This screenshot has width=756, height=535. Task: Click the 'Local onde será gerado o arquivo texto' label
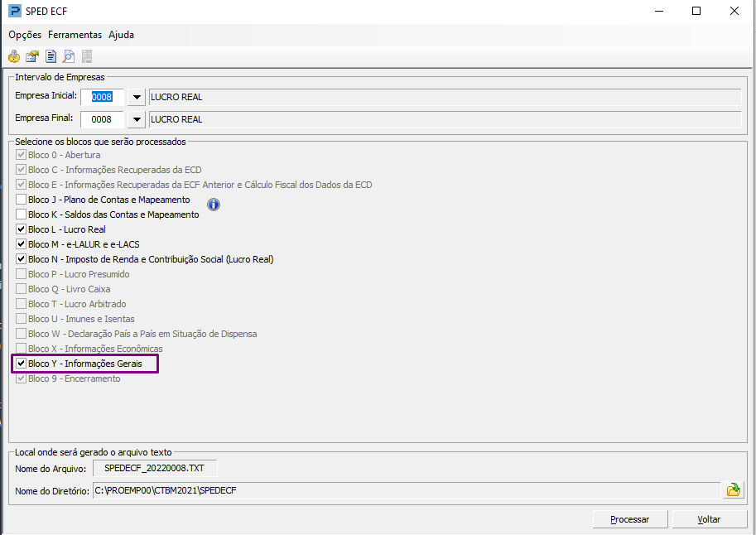(x=94, y=452)
